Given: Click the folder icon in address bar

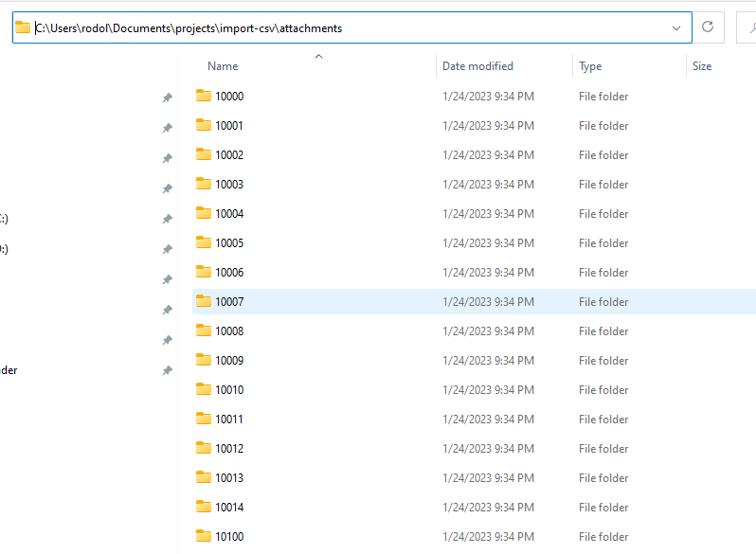Looking at the screenshot, I should pyautogui.click(x=23, y=27).
